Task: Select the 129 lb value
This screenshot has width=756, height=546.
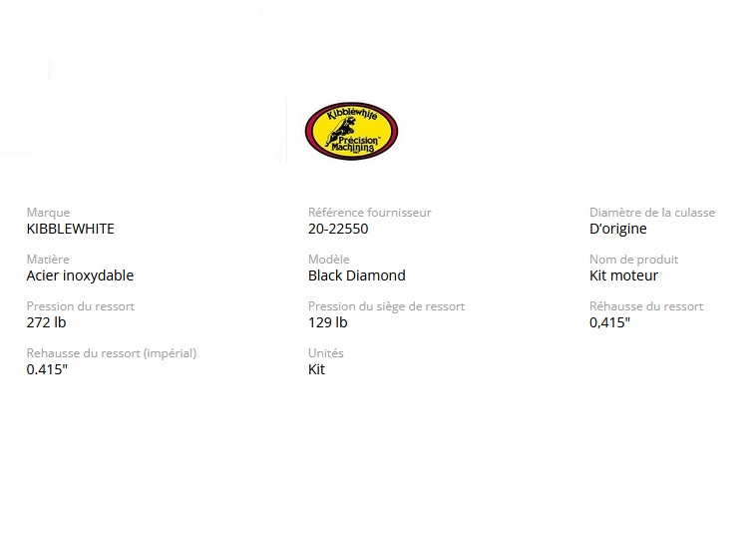Action: (x=327, y=322)
